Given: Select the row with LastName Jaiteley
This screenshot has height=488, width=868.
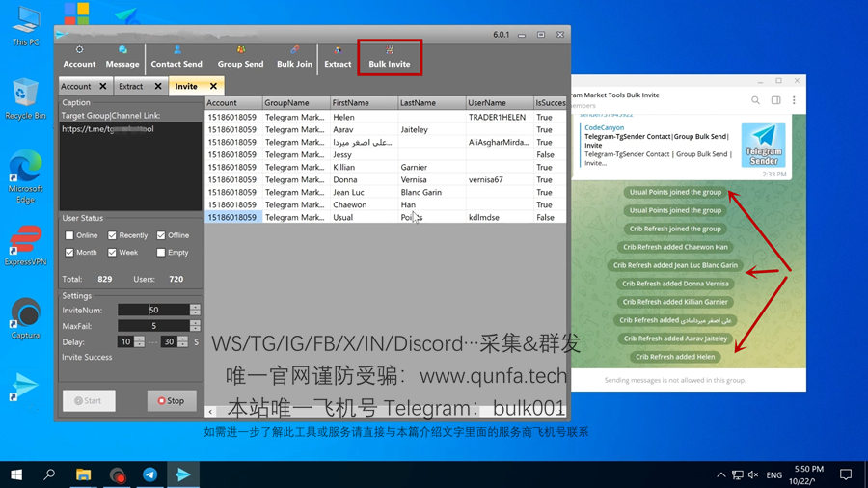Looking at the screenshot, I should click(386, 129).
